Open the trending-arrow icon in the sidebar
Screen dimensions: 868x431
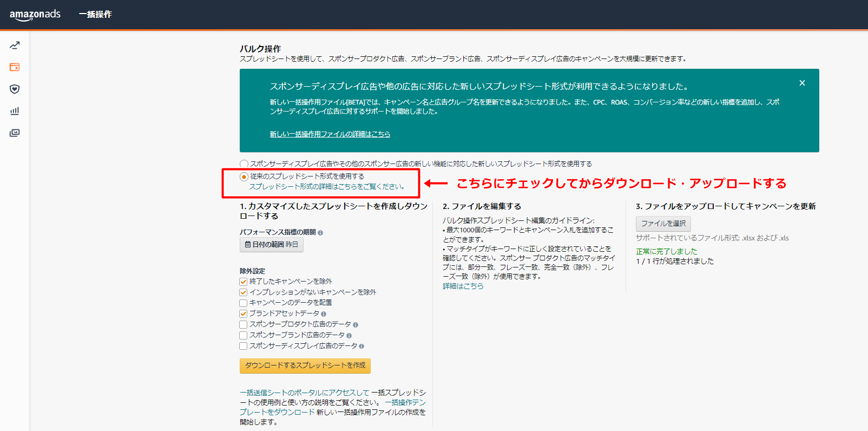(x=15, y=45)
